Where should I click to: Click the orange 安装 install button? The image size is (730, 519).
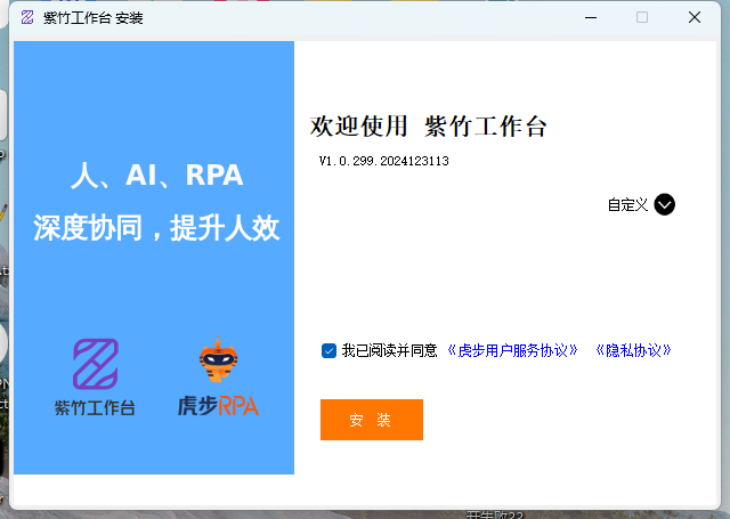coord(372,419)
